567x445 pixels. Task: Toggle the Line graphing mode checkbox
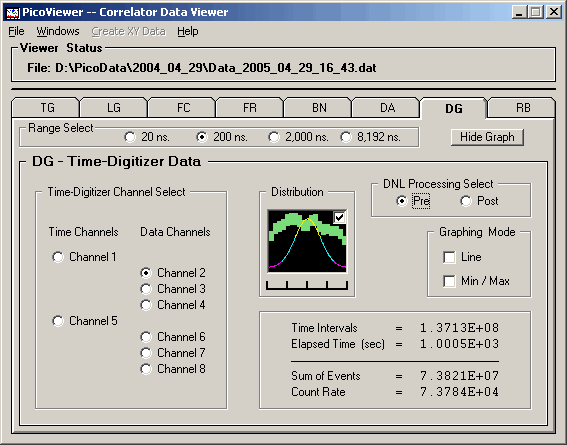coord(462,257)
